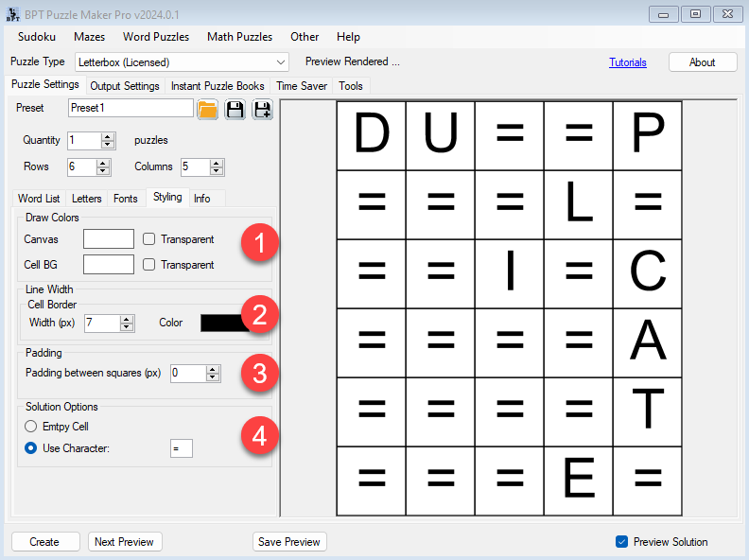Increase the Columns spinner value
The width and height of the screenshot is (749, 560).
click(217, 163)
